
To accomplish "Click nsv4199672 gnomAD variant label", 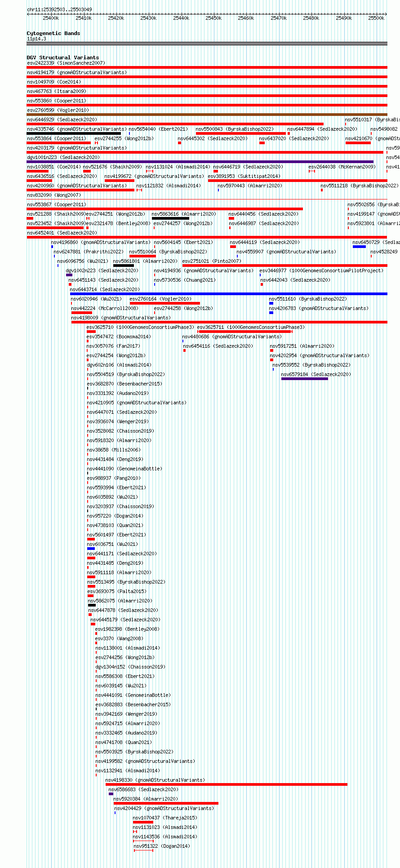I will click(154, 176).
